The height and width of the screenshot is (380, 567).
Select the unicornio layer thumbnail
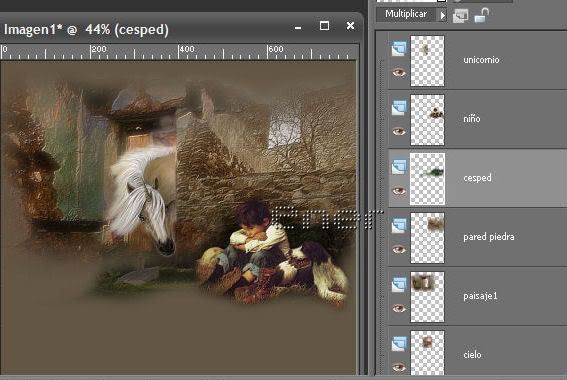pos(427,61)
